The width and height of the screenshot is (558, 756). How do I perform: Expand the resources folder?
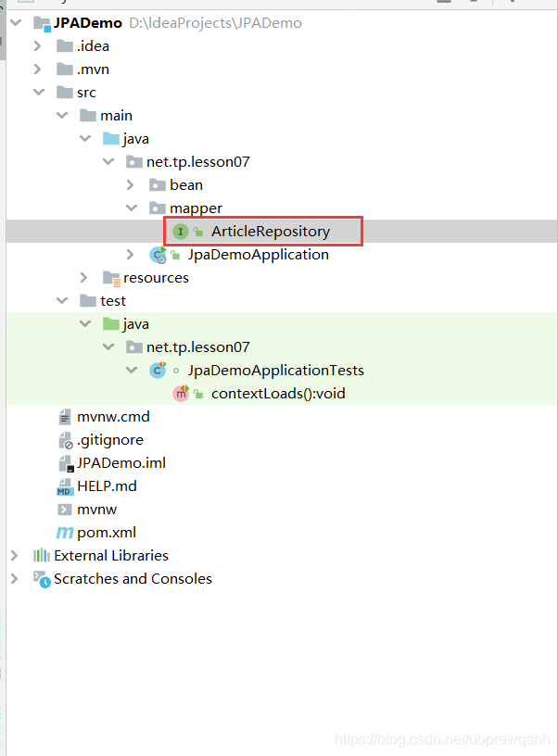[84, 277]
